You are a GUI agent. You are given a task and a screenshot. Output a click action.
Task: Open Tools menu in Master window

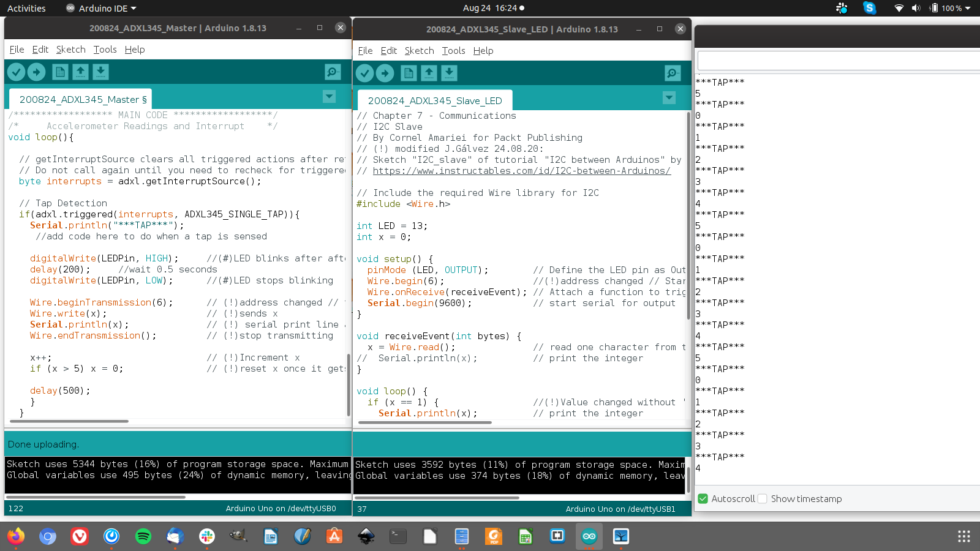(105, 50)
